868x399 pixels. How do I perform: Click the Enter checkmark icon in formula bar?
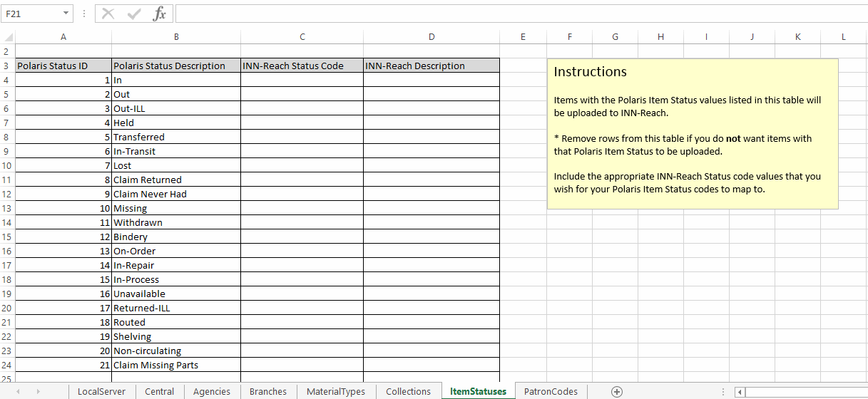pyautogui.click(x=133, y=14)
